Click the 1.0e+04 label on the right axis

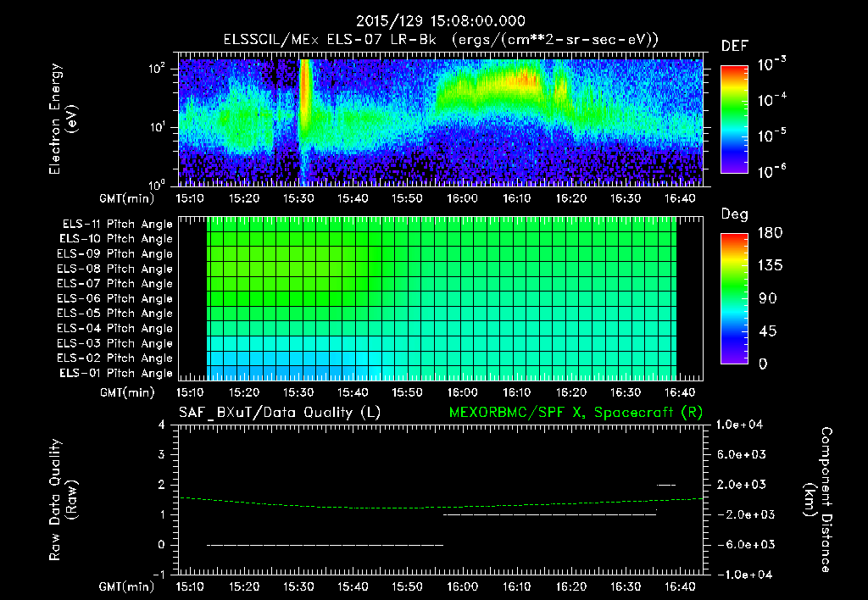point(739,425)
